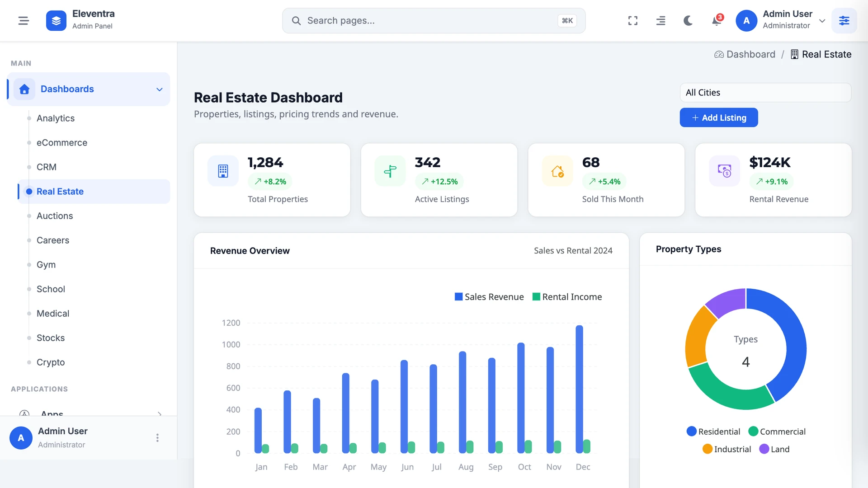The width and height of the screenshot is (868, 488).
Task: Click the Real Estate breadcrumb building icon
Action: (794, 55)
